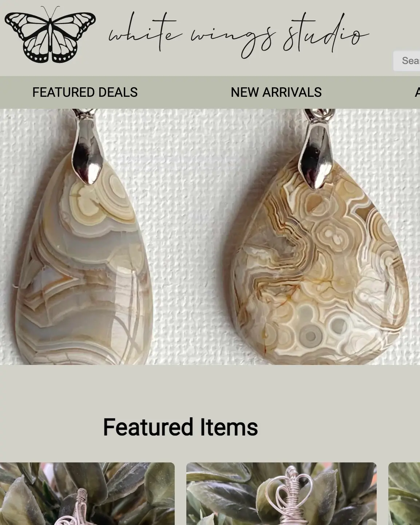Click the white canvas between the two pendants
Image resolution: width=420 pixels, height=525 pixels.
point(189,236)
